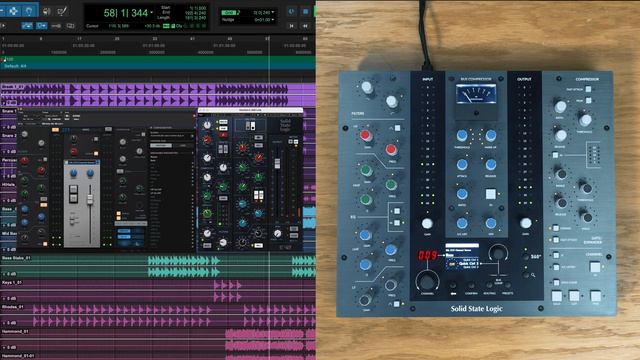Viewport: 640px width, 360px height.
Task: Click the white Output gain knob on the UC1
Action: click(x=526, y=223)
